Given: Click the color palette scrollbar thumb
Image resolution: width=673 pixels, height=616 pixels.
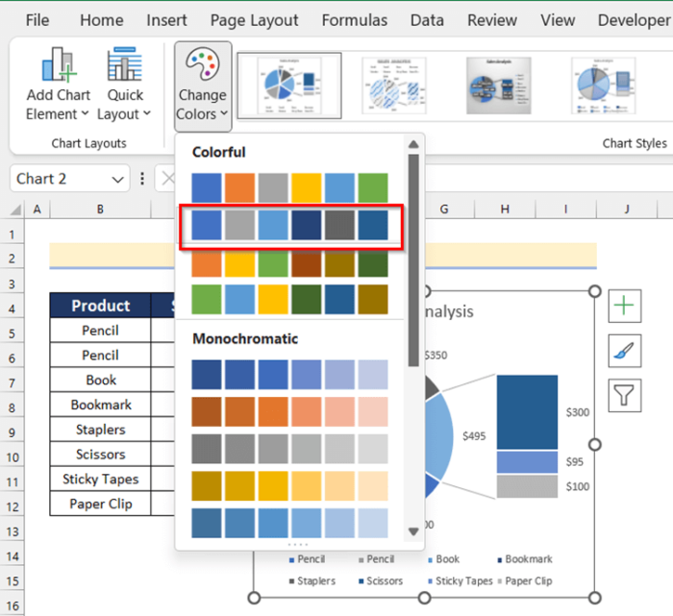Looking at the screenshot, I should [x=413, y=260].
